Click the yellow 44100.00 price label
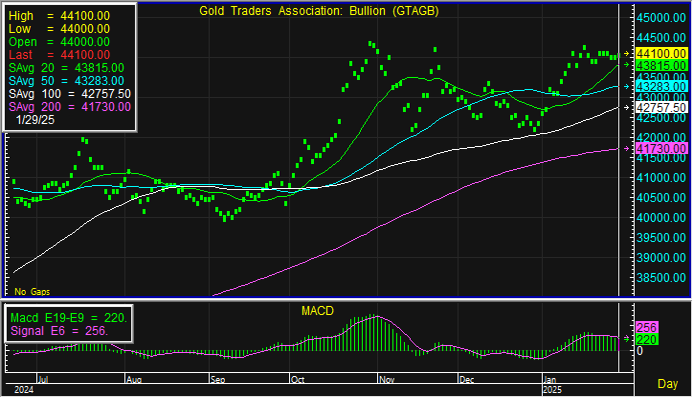 coord(661,53)
